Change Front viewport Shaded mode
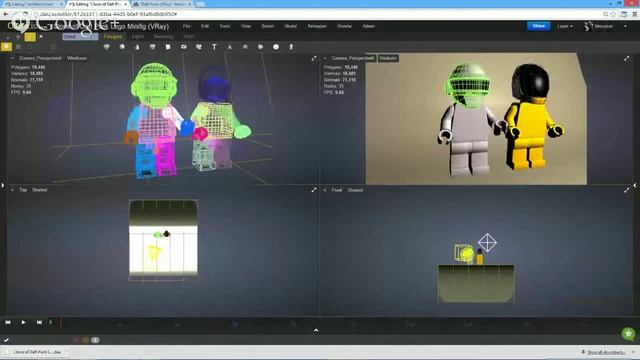640x360 pixels. pyautogui.click(x=355, y=190)
